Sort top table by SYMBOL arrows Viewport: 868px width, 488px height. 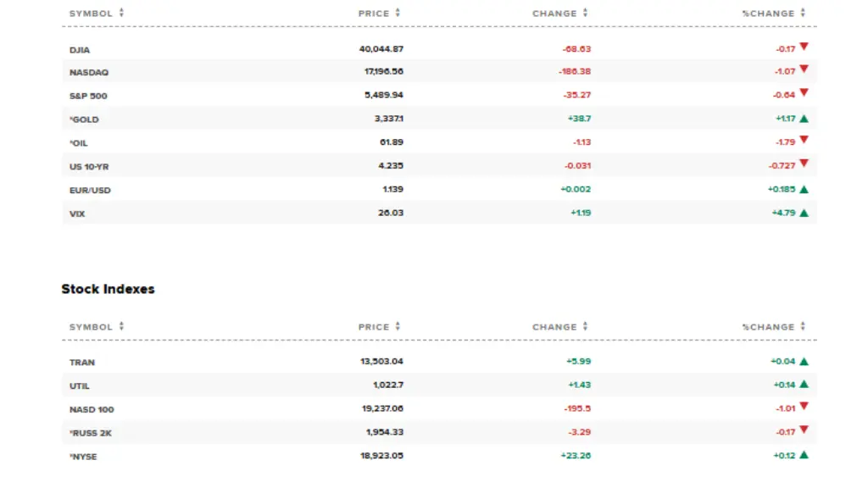(121, 13)
